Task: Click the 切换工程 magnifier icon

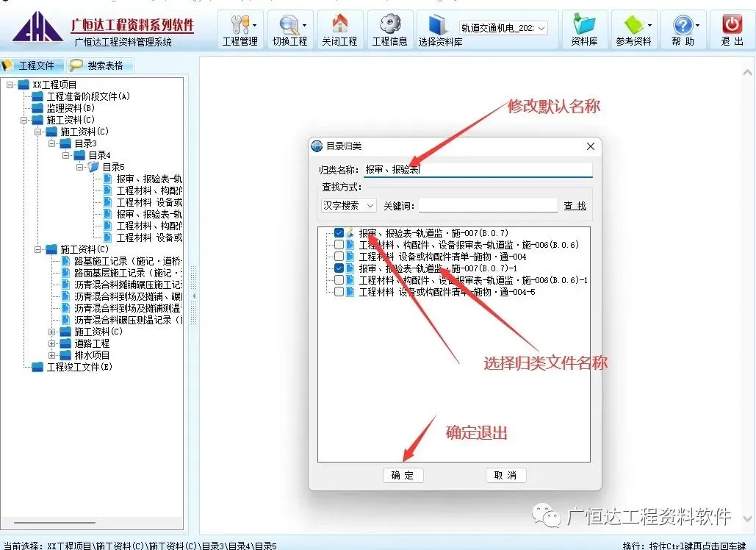Action: pos(289,24)
